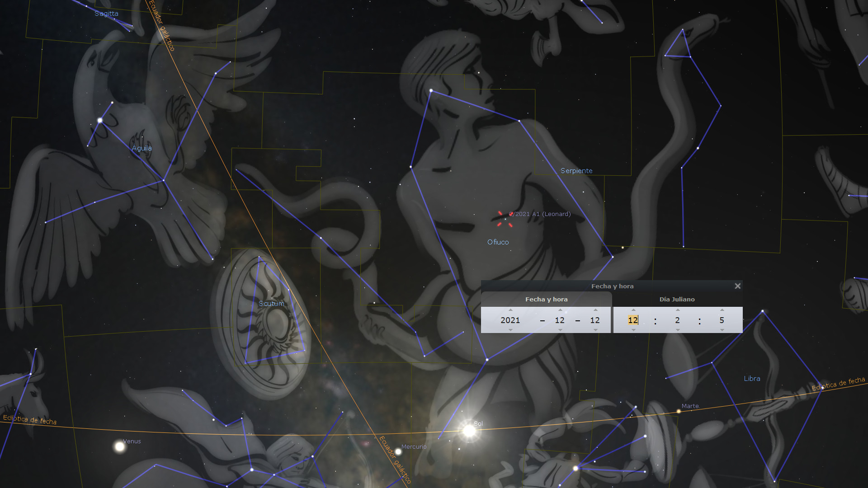Click the Serpiente constellation label
Screen dimensions: 868x488
click(x=576, y=171)
